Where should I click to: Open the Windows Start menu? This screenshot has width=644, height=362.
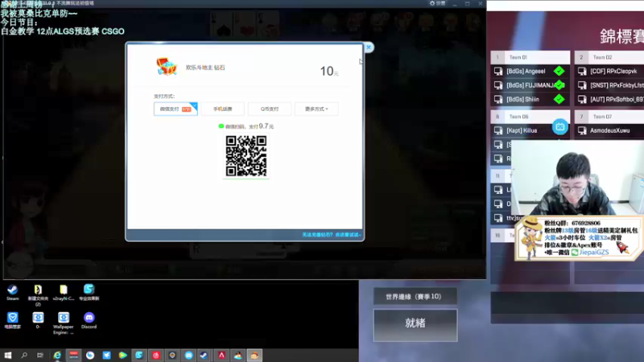8,355
